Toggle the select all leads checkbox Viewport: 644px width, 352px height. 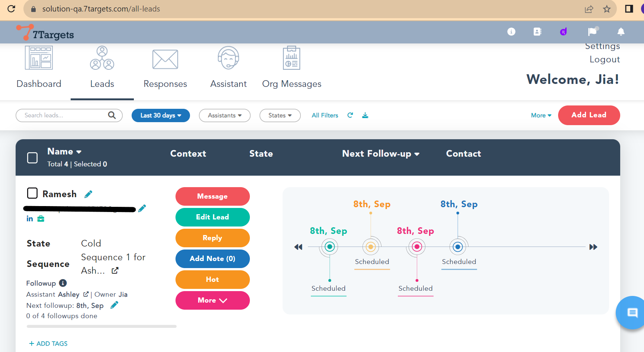coord(32,158)
